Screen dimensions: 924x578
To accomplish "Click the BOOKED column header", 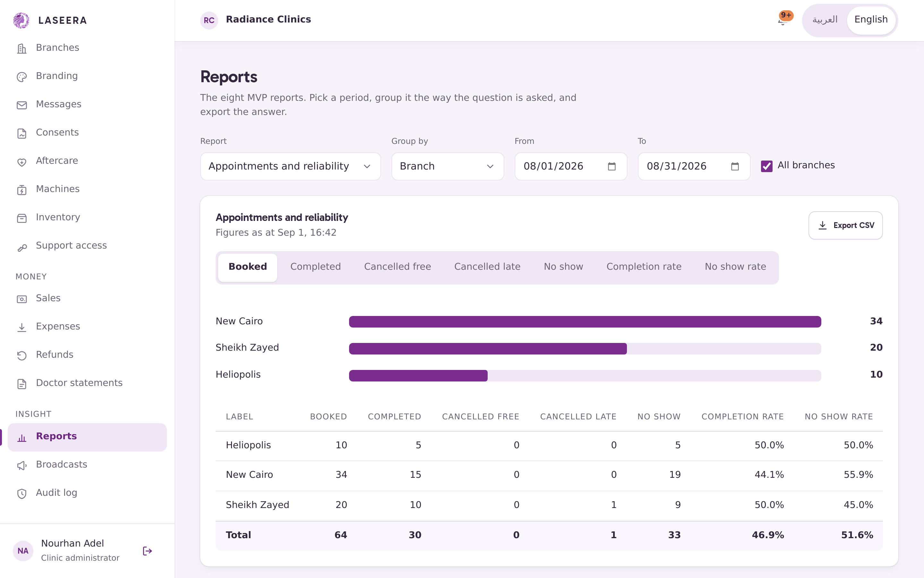I will [328, 417].
